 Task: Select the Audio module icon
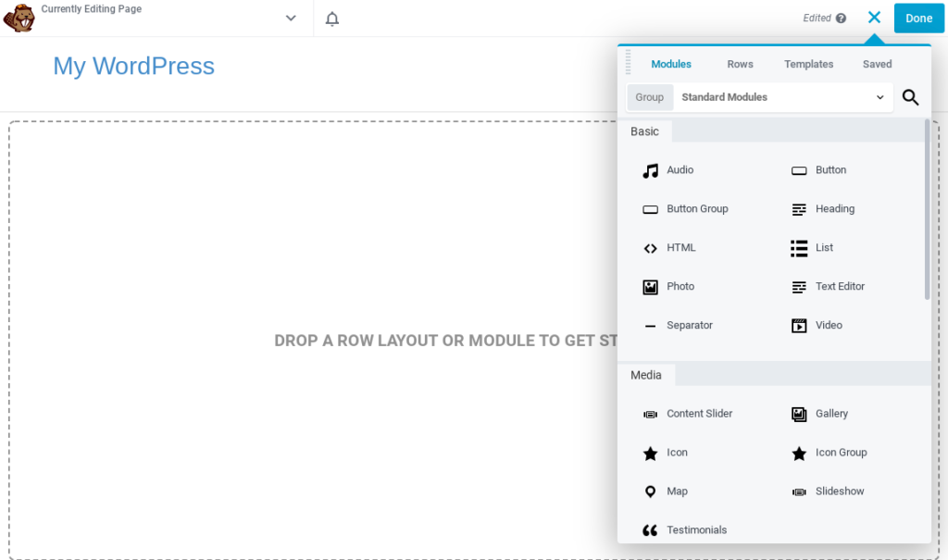(x=651, y=170)
